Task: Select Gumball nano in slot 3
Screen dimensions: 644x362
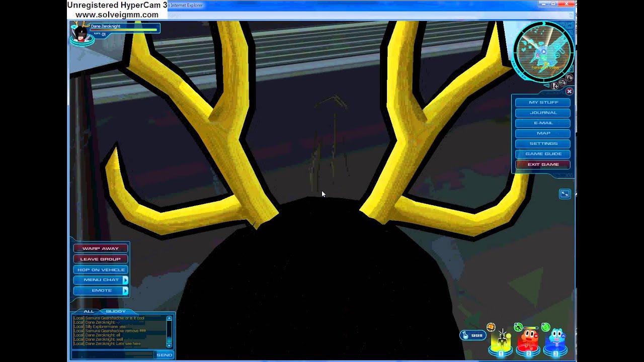Action: 556,343
